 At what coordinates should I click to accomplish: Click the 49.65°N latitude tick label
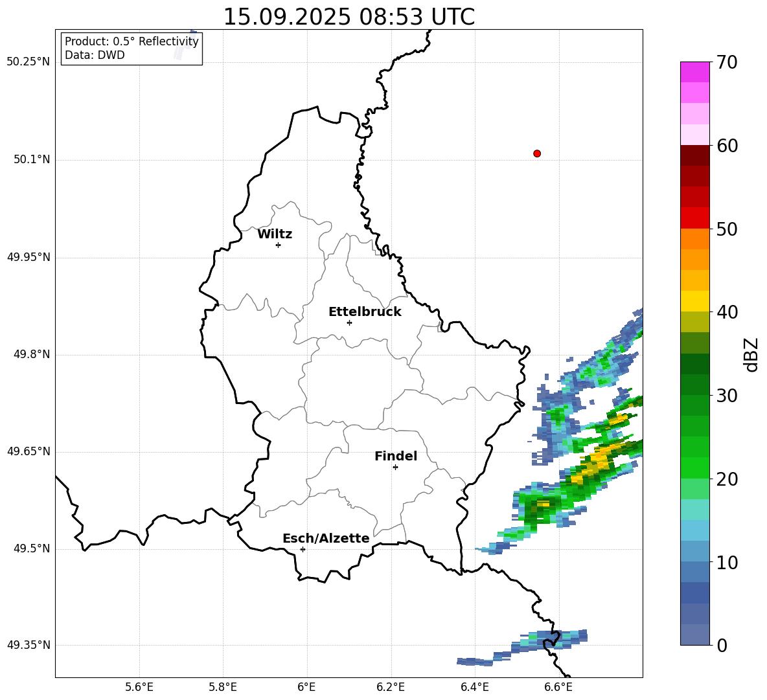pos(29,451)
